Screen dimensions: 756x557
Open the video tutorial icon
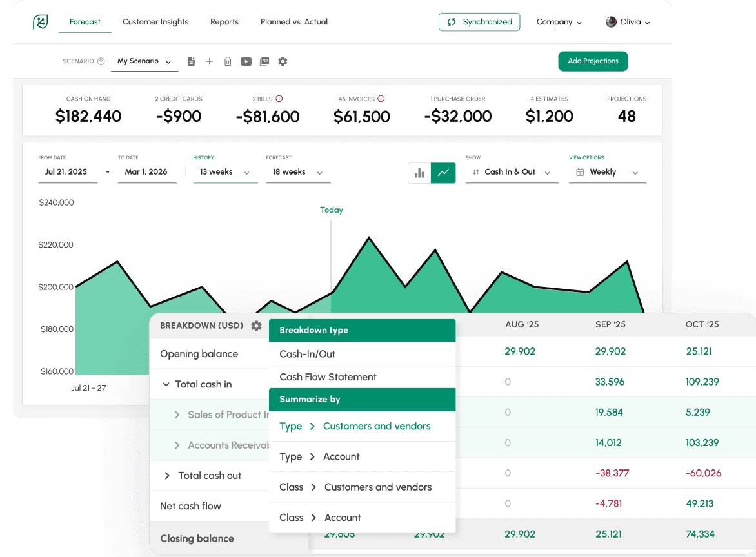246,61
